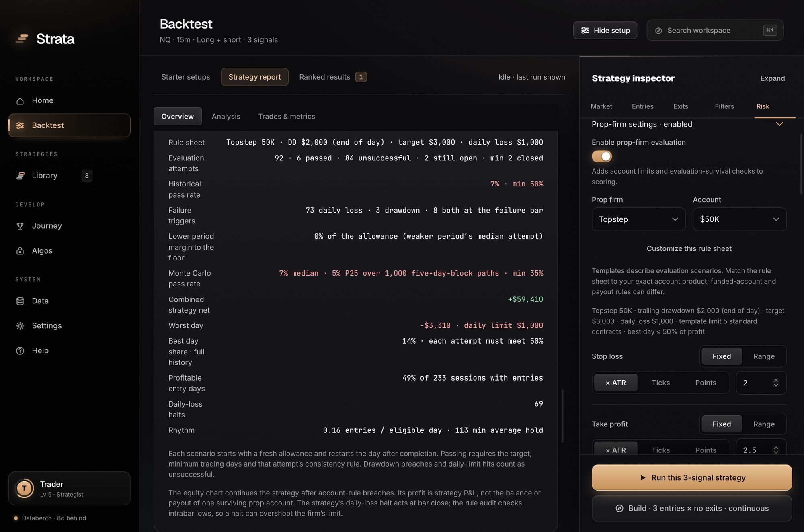Open Trades & metrics sub-tab
Image resolution: width=804 pixels, height=532 pixels.
(286, 116)
